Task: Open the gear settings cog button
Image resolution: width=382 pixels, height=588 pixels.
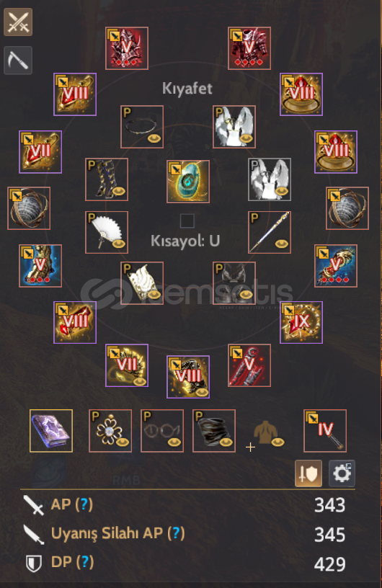Action: coord(342,473)
